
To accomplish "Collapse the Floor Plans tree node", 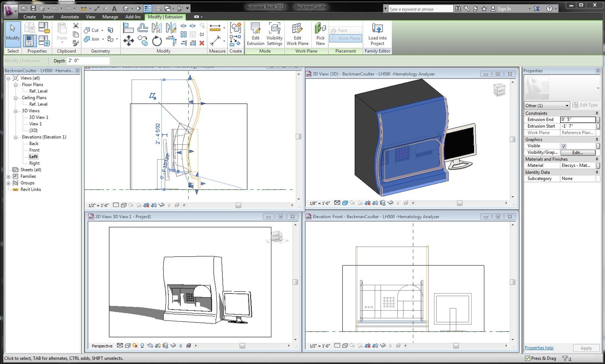I will coord(16,85).
